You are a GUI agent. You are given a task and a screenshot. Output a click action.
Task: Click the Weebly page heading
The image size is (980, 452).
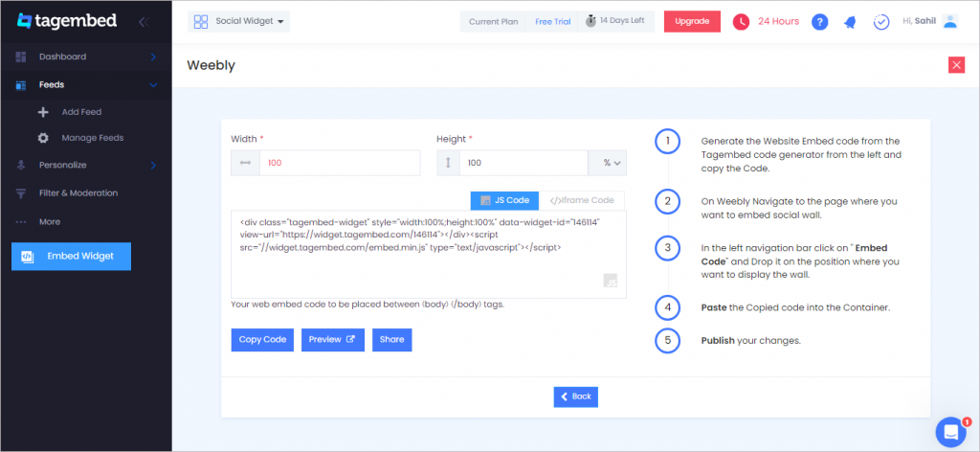coord(211,66)
